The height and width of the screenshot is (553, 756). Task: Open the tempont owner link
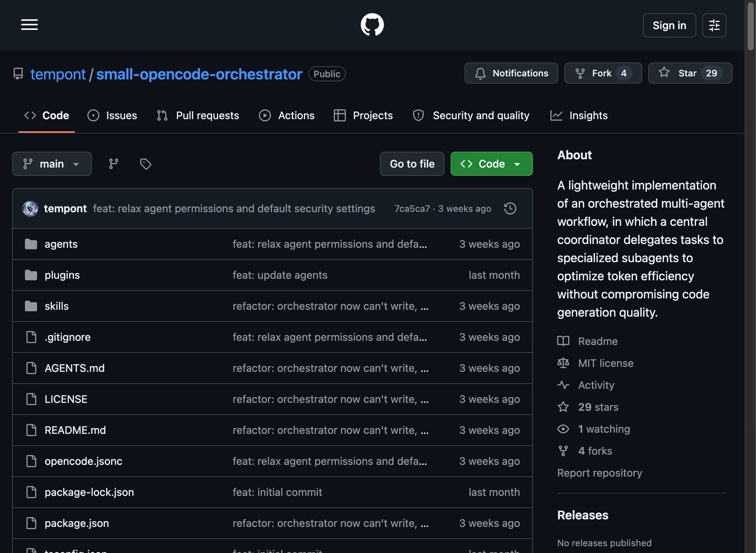(x=58, y=74)
